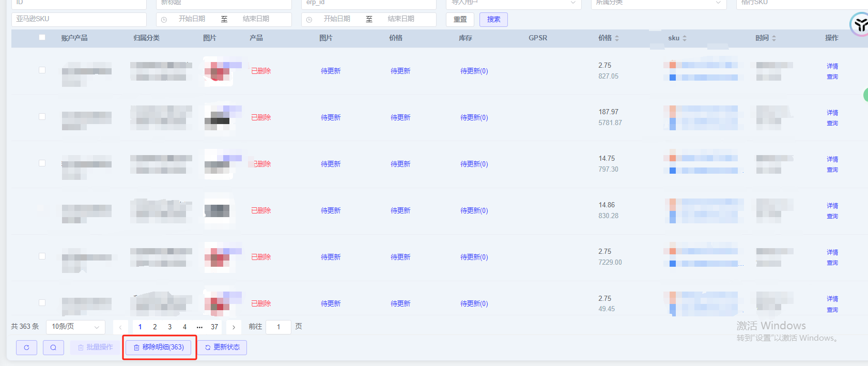Switch to page 2 in pagination

(154, 327)
